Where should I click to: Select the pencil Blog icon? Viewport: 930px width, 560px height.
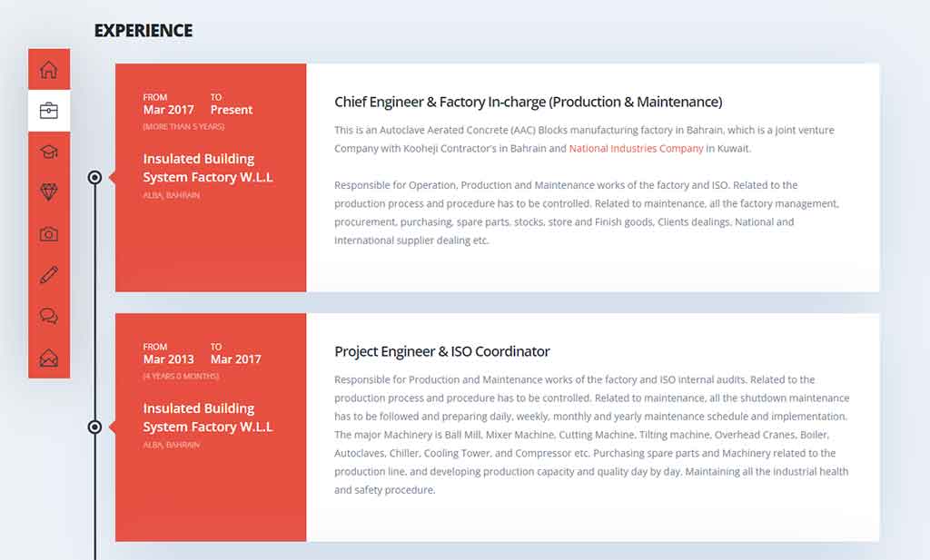pyautogui.click(x=49, y=275)
